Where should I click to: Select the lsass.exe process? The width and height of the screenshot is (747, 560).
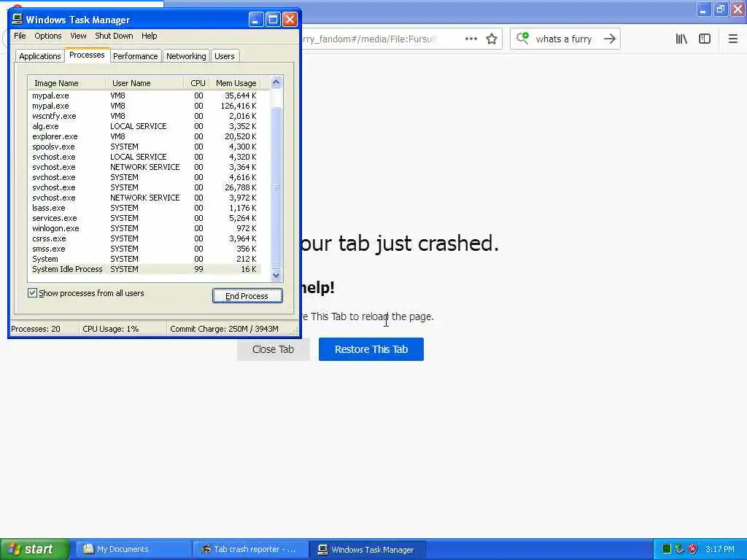144,208
